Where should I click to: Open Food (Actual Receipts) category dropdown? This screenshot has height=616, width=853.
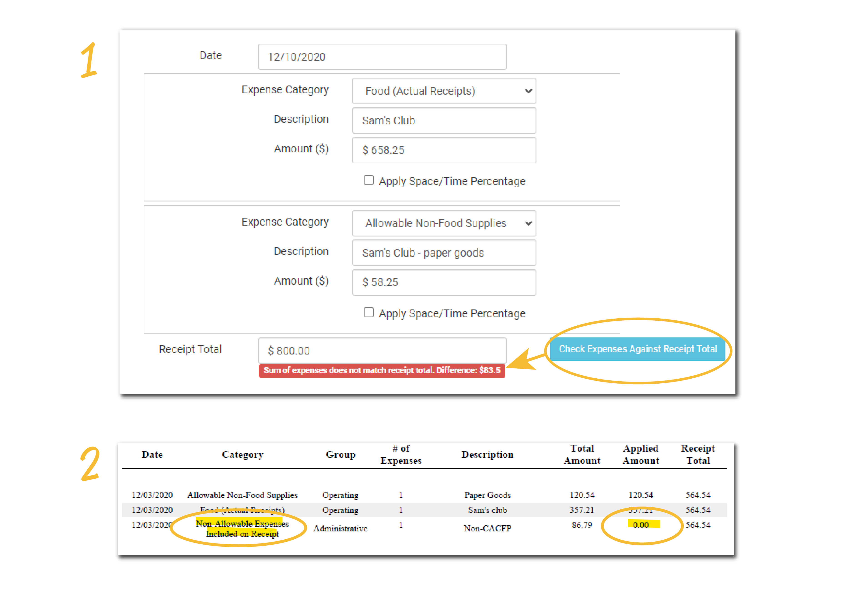444,91
